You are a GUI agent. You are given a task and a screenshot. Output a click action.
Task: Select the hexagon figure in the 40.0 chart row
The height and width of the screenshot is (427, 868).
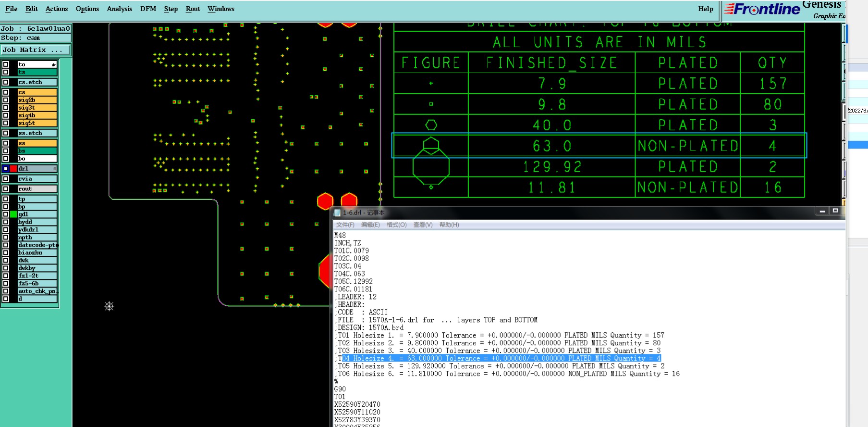431,125
